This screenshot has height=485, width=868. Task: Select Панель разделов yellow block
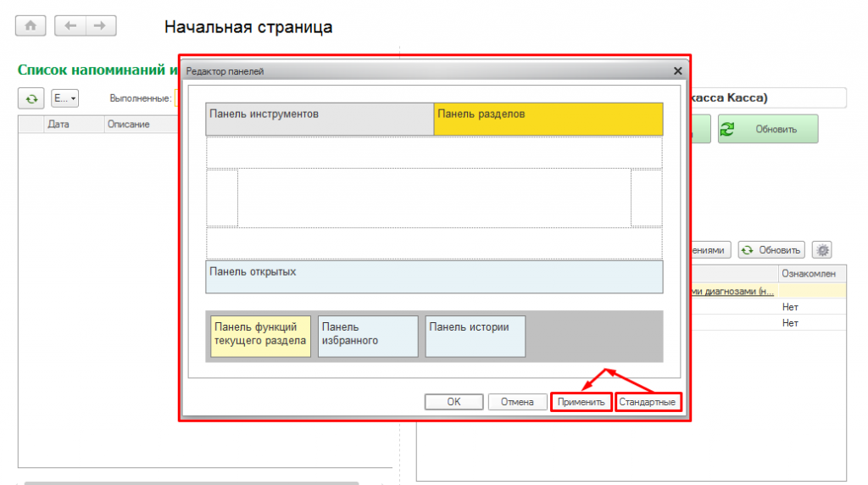click(548, 119)
